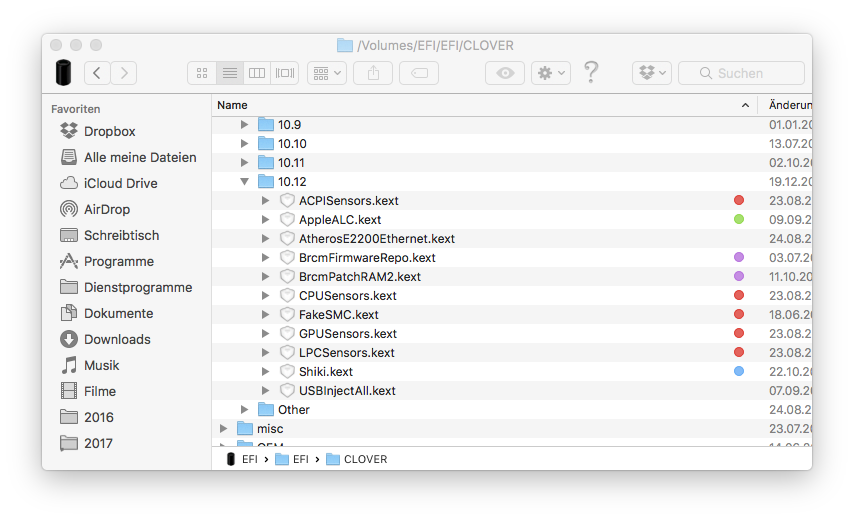Expand the 10.9 folder
This screenshot has width=854, height=520.
tap(245, 125)
